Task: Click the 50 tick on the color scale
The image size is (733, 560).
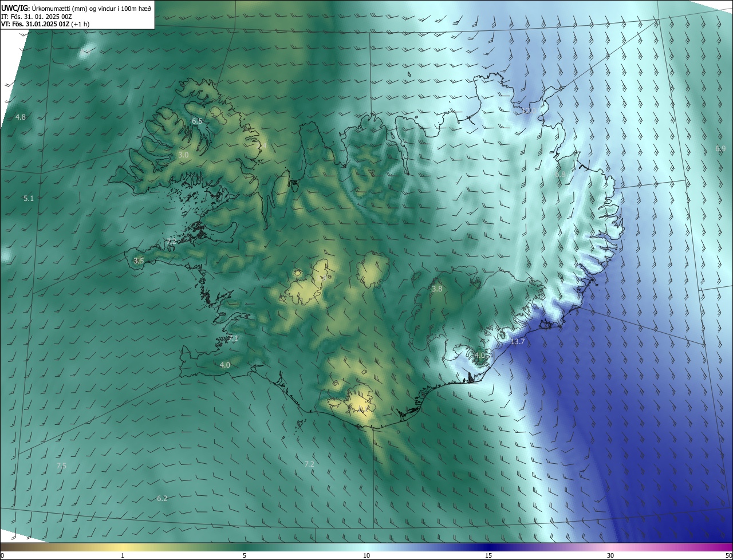Action: [x=728, y=555]
